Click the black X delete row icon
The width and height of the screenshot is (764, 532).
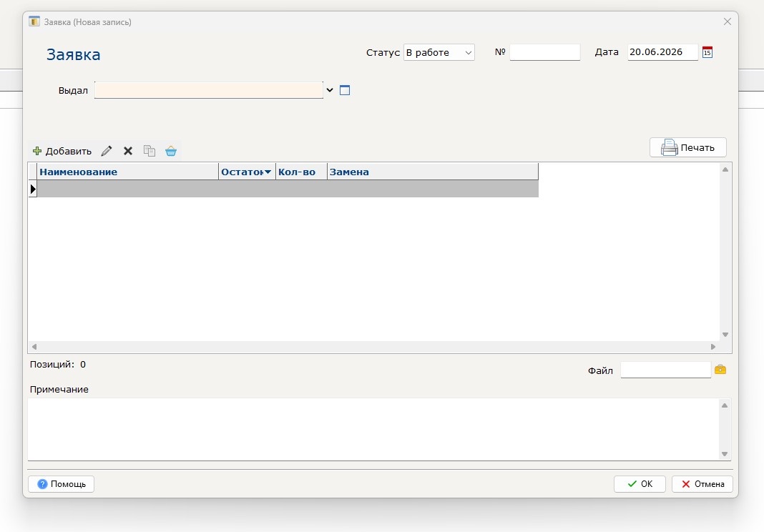coord(127,151)
